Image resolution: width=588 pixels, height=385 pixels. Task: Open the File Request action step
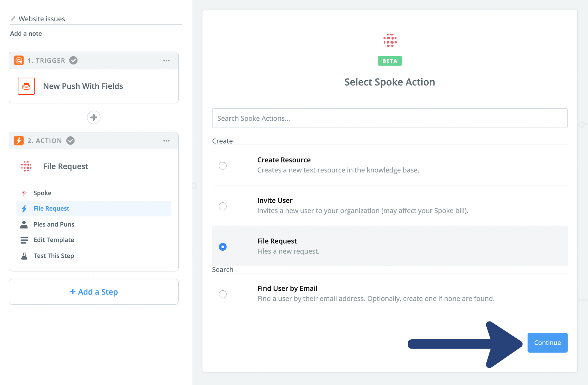(x=94, y=209)
